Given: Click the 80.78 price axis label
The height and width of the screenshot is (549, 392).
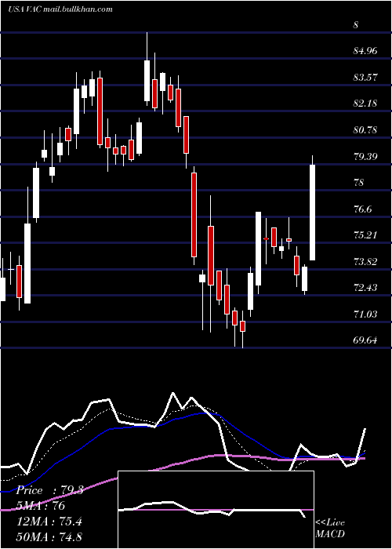Looking at the screenshot, I should point(365,130).
